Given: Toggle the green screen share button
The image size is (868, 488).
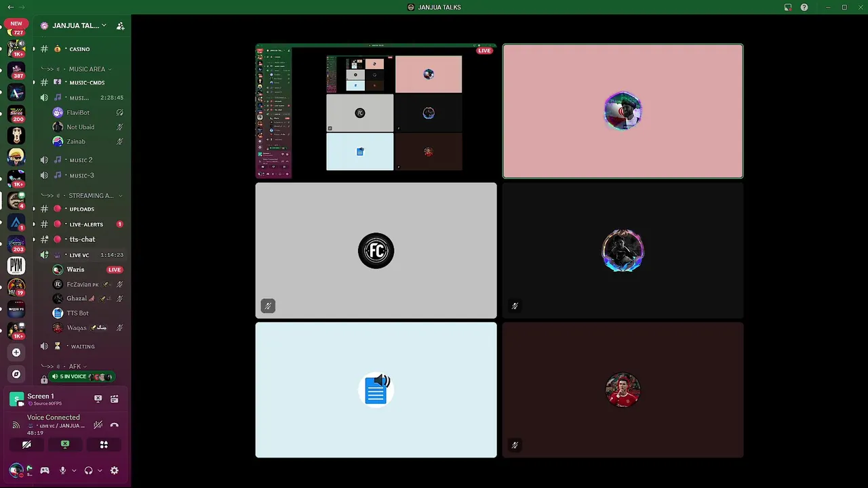Looking at the screenshot, I should 65,445.
